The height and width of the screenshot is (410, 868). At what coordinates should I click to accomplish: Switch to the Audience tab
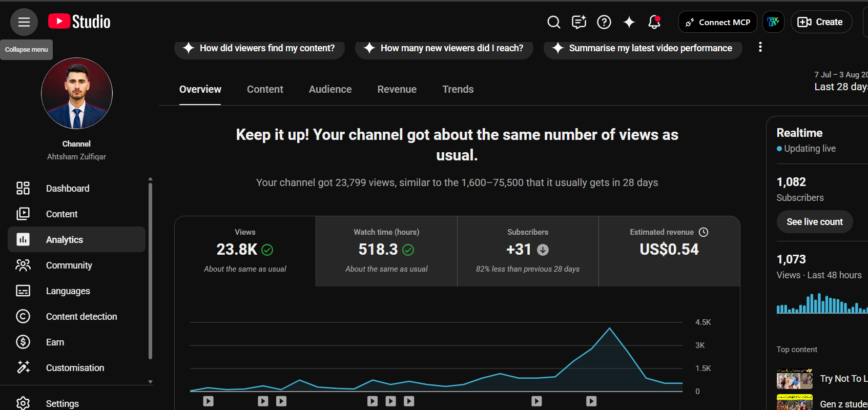pos(330,89)
